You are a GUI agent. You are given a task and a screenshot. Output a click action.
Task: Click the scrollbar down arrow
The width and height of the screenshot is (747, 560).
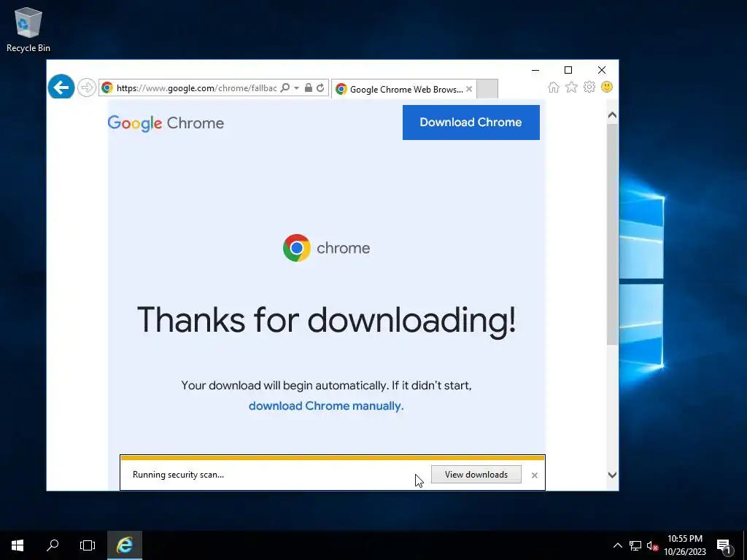[x=612, y=475]
